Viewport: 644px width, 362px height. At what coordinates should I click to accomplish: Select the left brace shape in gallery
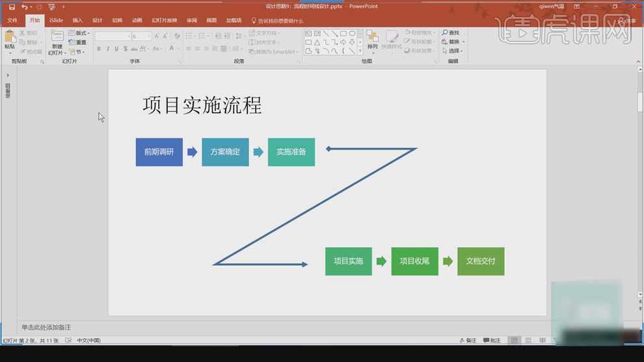tap(343, 51)
